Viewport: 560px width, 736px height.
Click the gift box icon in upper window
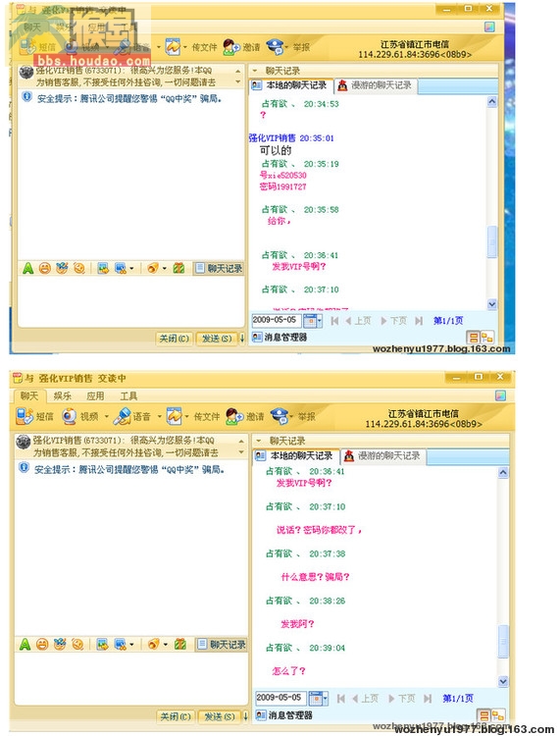178,268
